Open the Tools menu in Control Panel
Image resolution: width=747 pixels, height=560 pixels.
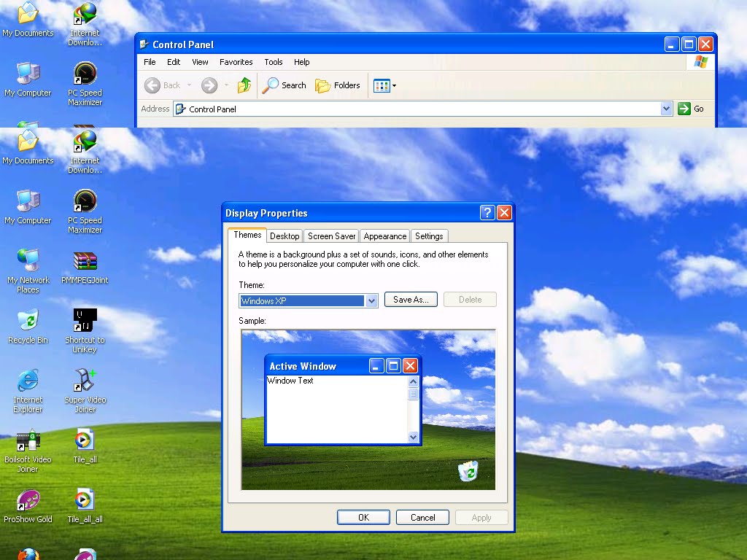(x=274, y=62)
